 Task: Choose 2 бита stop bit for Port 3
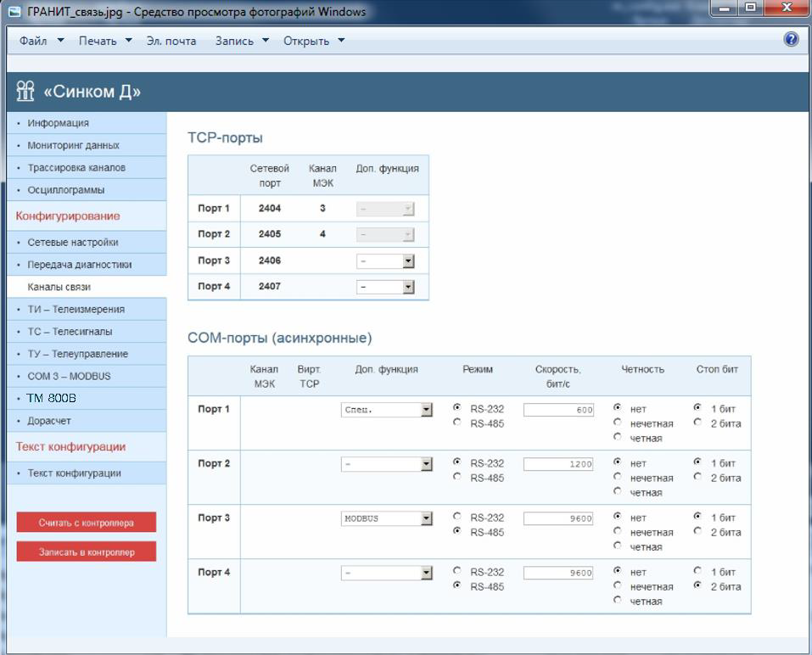pos(697,532)
